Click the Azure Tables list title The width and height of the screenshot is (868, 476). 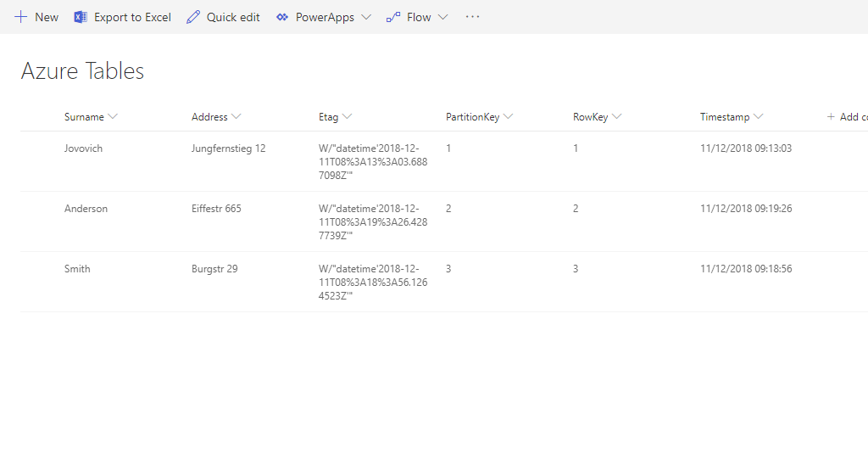pyautogui.click(x=82, y=71)
